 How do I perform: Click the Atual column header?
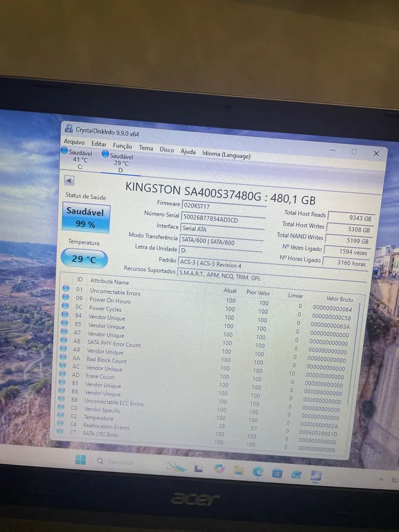coord(230,291)
